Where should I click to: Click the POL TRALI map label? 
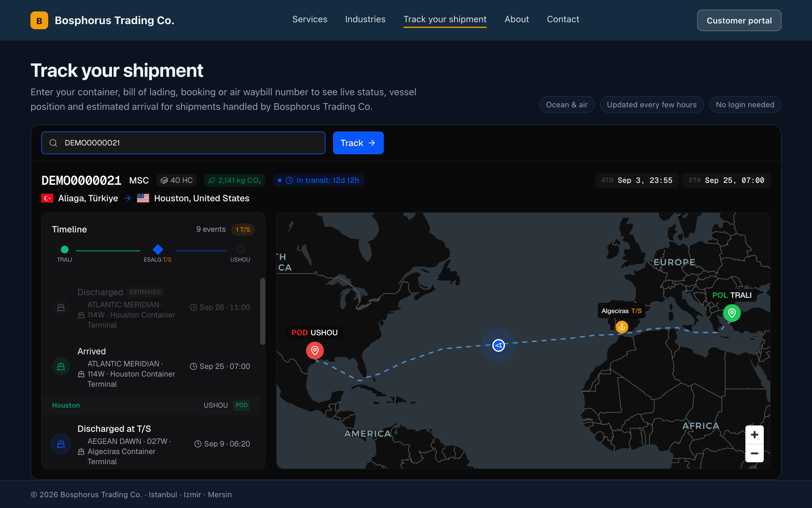pos(732,295)
